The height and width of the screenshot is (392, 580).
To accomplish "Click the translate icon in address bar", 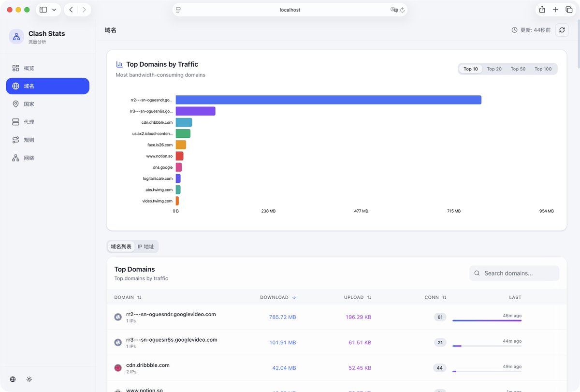I will [394, 10].
